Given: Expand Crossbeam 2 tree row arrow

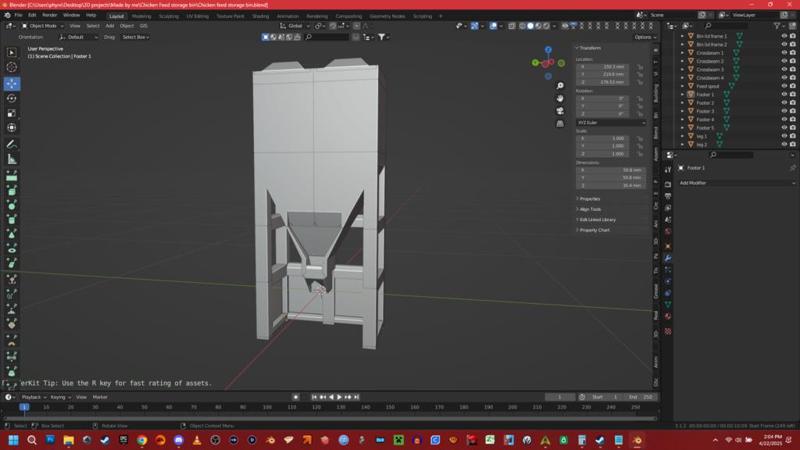Looking at the screenshot, I should click(x=683, y=61).
